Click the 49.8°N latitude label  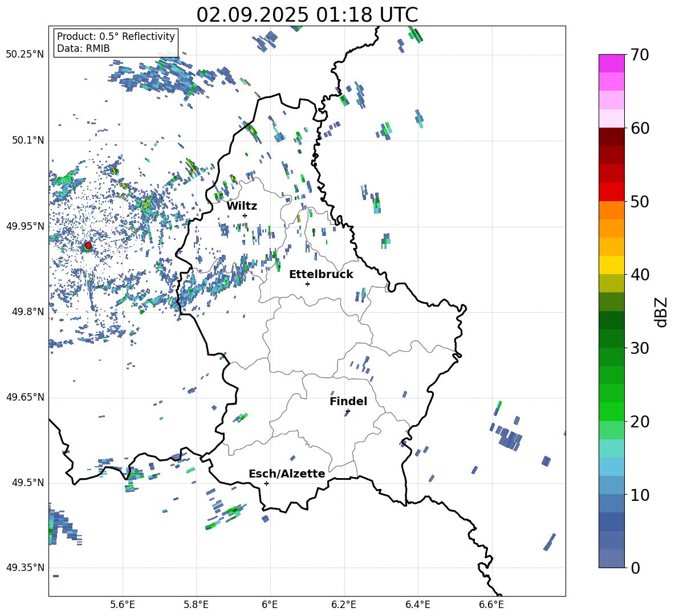(28, 312)
